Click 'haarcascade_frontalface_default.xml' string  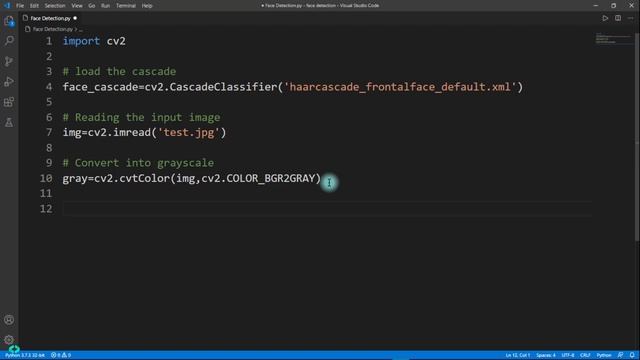pos(400,87)
